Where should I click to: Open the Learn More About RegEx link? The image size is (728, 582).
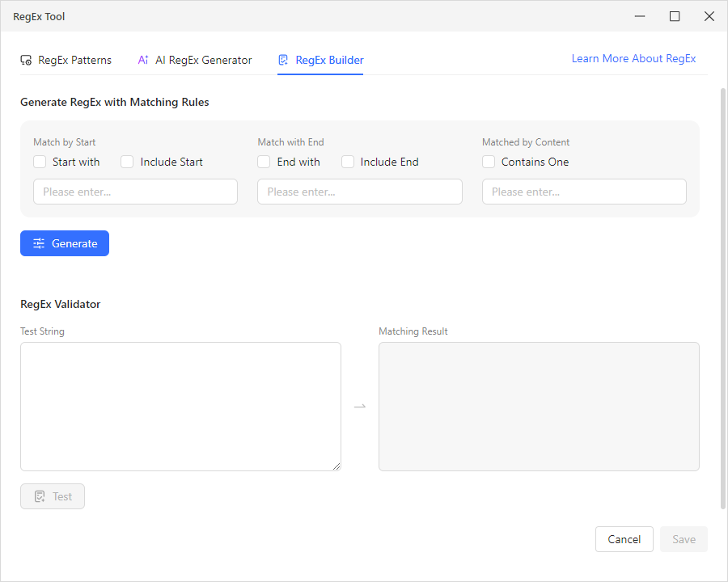pos(633,58)
